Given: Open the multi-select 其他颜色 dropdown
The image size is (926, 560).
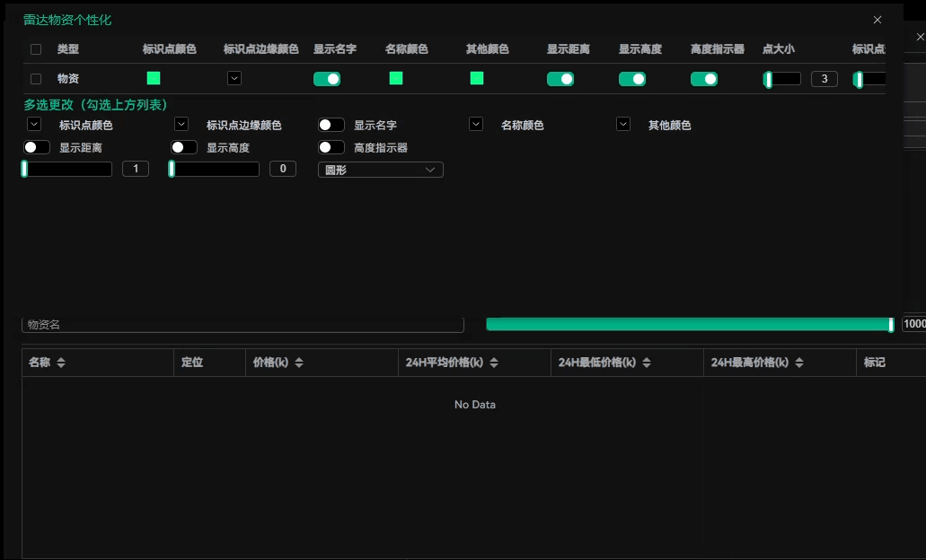Looking at the screenshot, I should click(623, 125).
